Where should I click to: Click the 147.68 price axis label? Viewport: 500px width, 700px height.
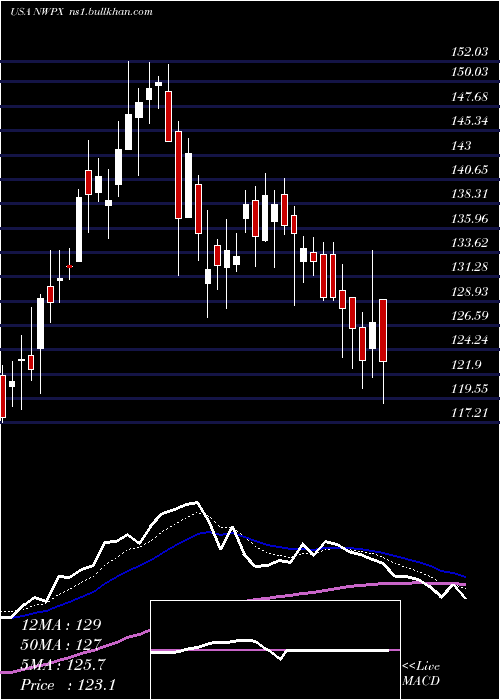[469, 96]
